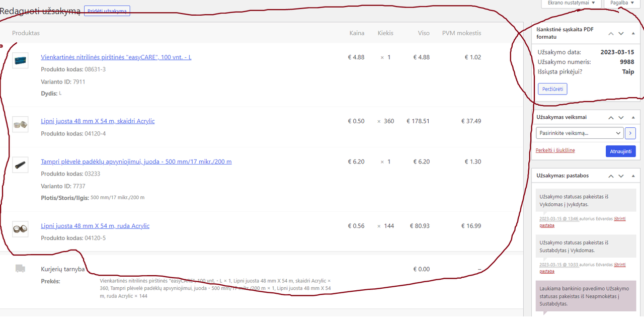
Task: Open the Tampri plėvelė padėklų apvyniojimui link
Action: coord(136,161)
